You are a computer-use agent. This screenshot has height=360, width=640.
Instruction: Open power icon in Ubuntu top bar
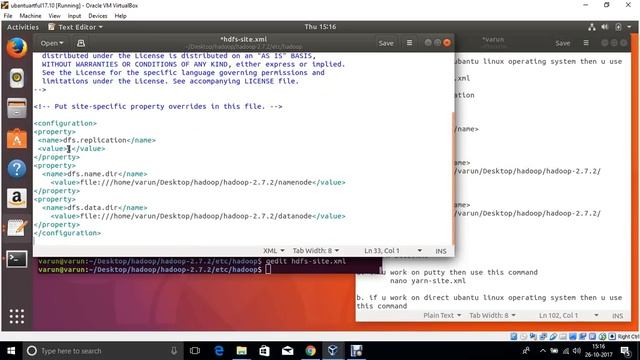(x=618, y=27)
